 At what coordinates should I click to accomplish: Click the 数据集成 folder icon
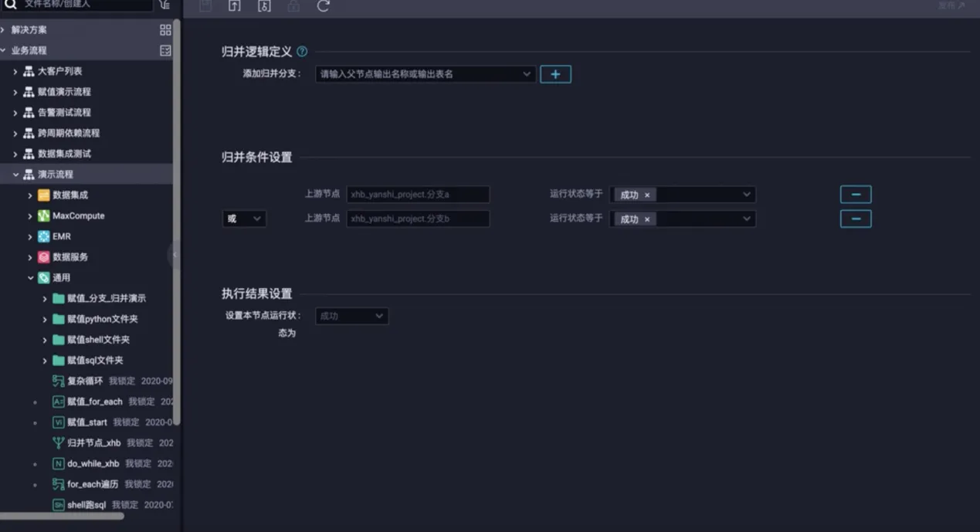click(44, 195)
